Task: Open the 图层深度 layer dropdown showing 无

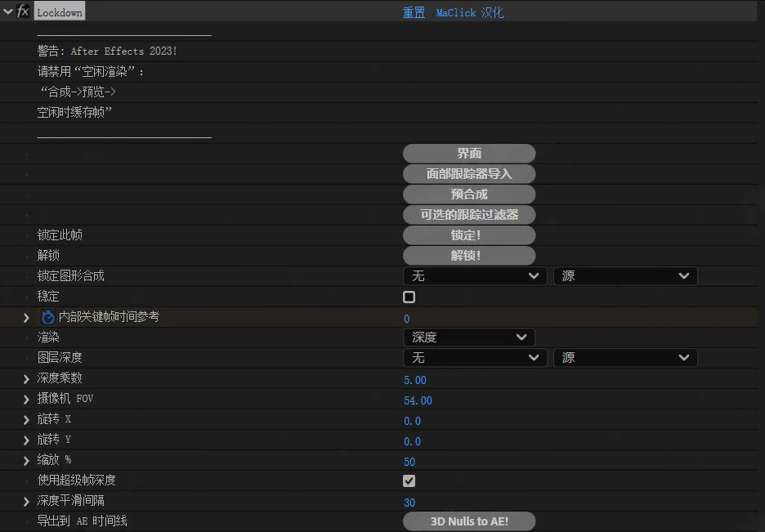Action: pyautogui.click(x=475, y=358)
